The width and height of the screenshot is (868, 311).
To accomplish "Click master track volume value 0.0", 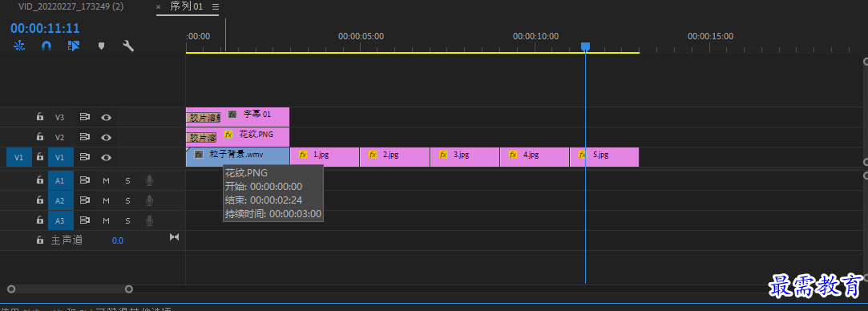I will 117,240.
